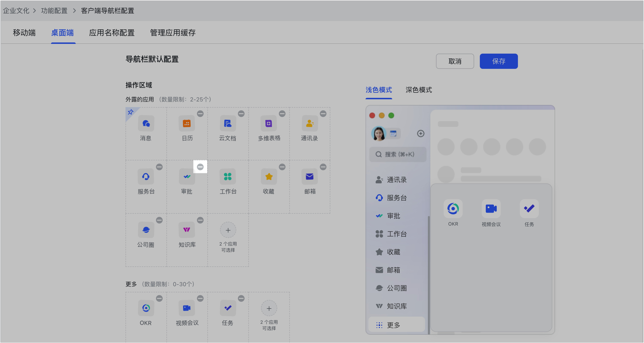The image size is (644, 343).
Task: Click the 云文档 app icon
Action: click(228, 123)
